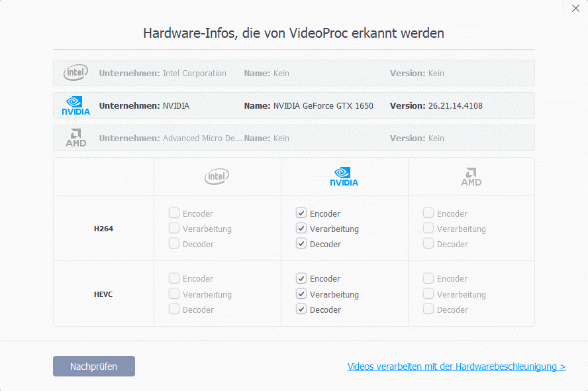Toggle AMD H264 Verarbeitung checkbox
588x391 pixels.
pos(428,228)
